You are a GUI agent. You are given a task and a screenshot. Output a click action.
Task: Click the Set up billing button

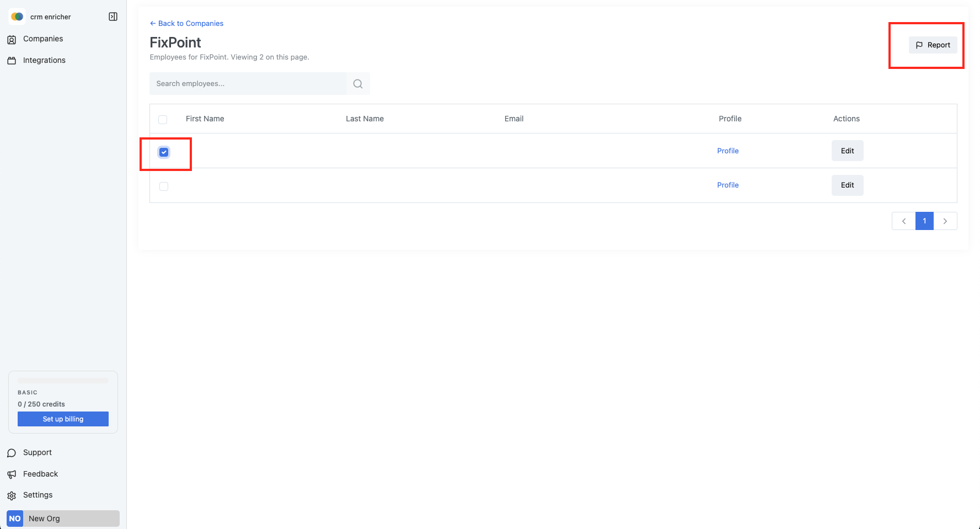[x=63, y=419]
